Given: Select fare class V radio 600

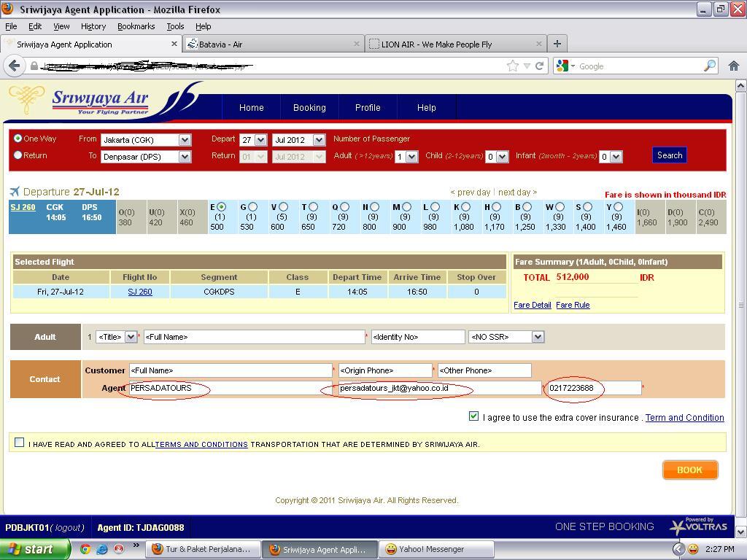Looking at the screenshot, I should click(x=284, y=206).
